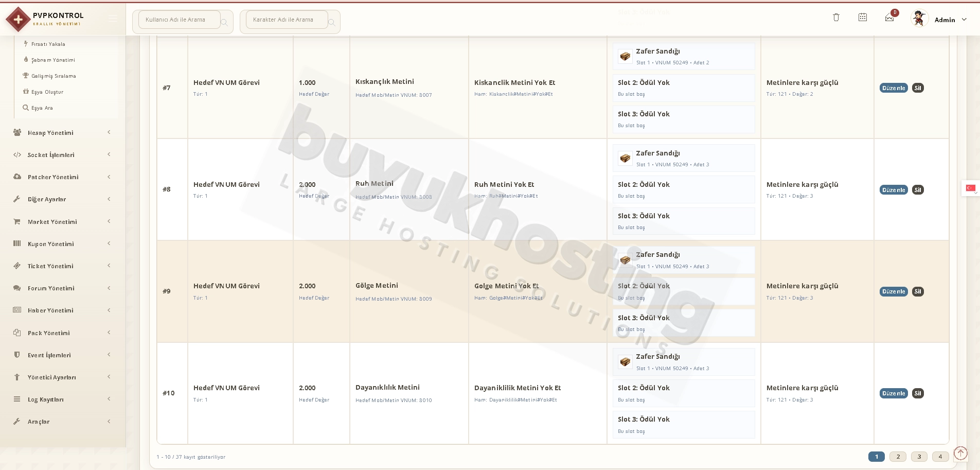Open the calendar icon in header
The width and height of the screenshot is (980, 470).
coord(863,18)
